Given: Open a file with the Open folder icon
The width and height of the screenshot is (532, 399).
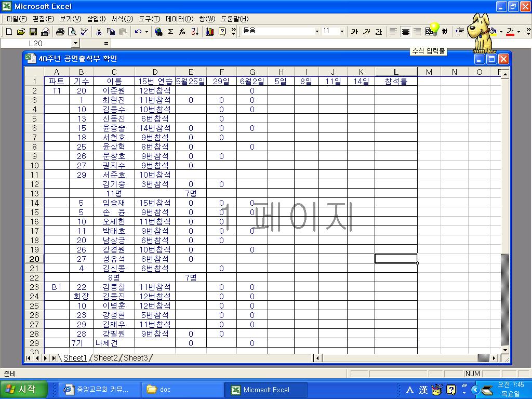Looking at the screenshot, I should (21, 32).
